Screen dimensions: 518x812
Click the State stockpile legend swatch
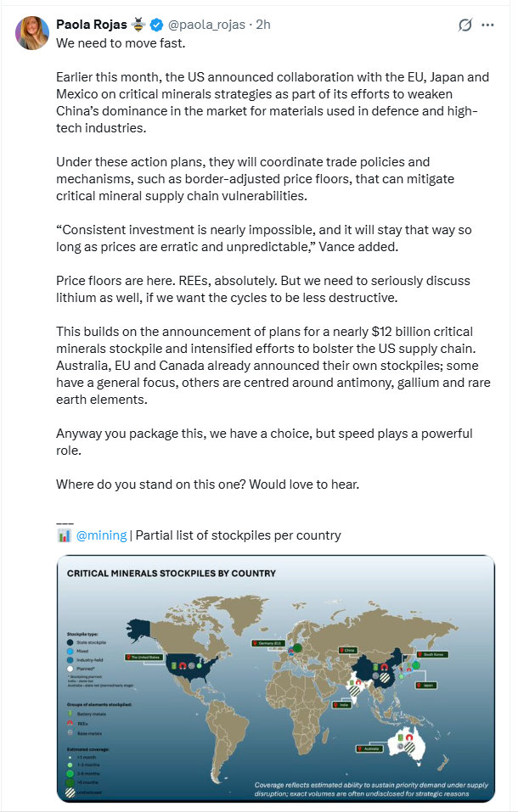(x=70, y=644)
